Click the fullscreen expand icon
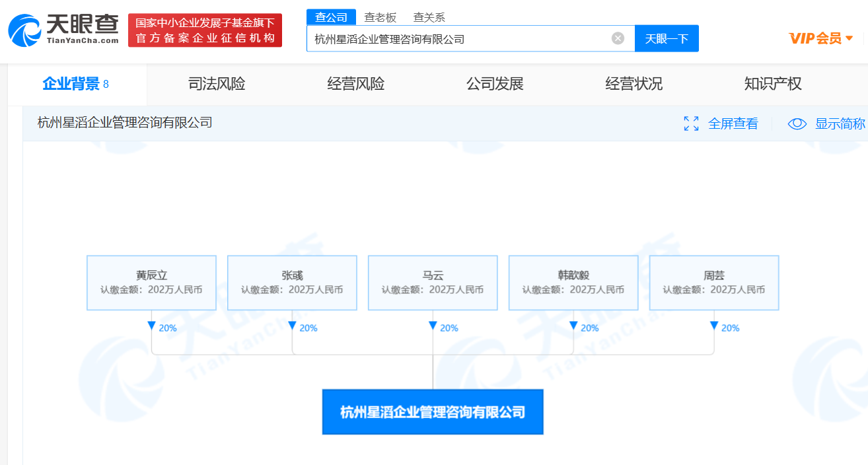 (x=691, y=124)
